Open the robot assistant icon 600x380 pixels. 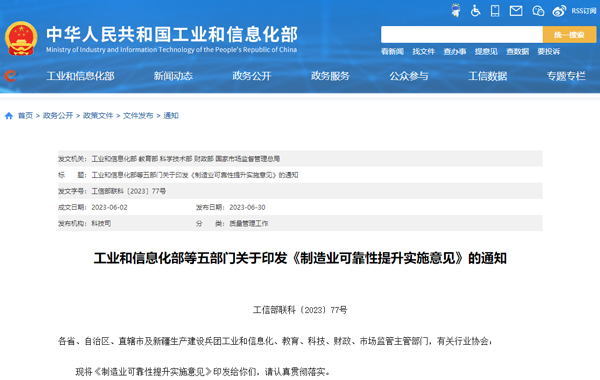455,10
